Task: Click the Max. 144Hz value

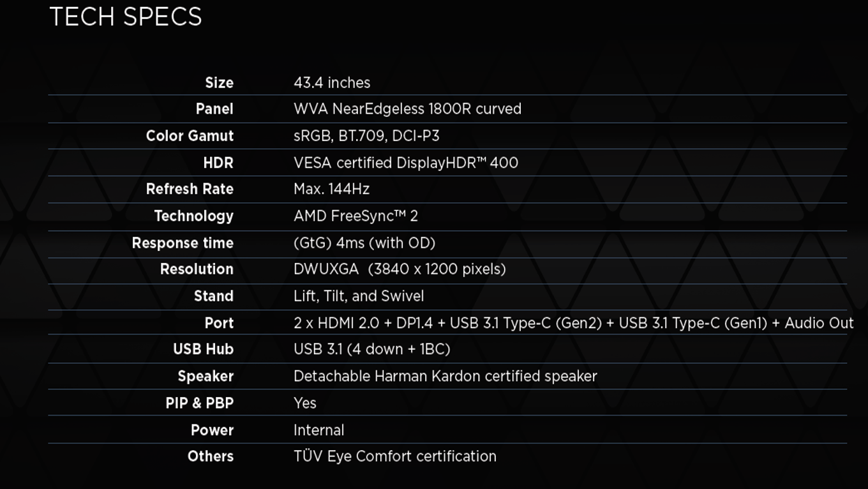Action: 331,190
